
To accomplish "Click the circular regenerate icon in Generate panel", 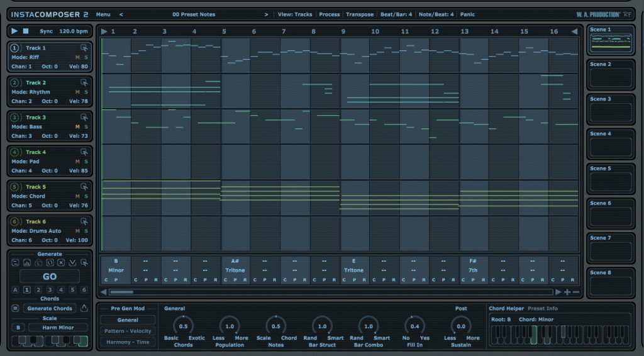I will (x=50, y=262).
